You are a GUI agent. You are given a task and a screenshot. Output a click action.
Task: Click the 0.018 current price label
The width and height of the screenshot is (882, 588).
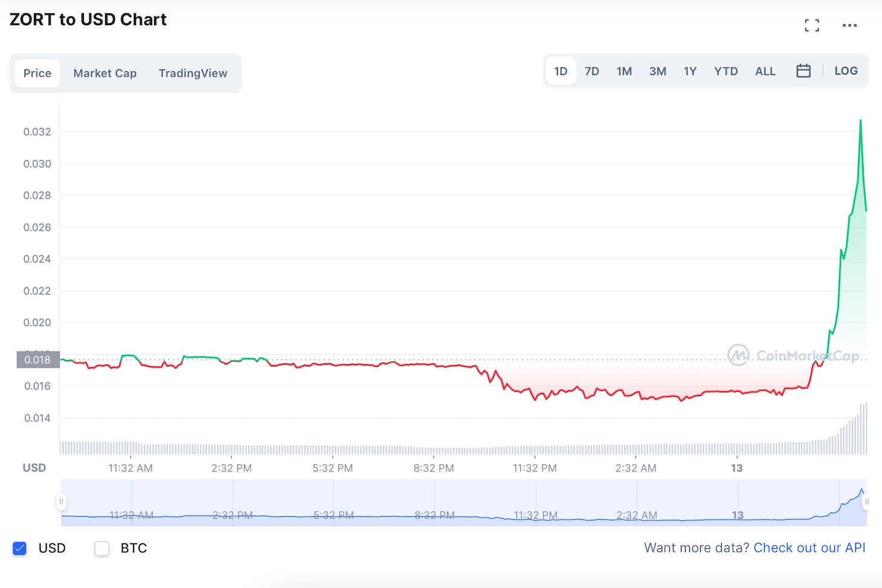(37, 360)
